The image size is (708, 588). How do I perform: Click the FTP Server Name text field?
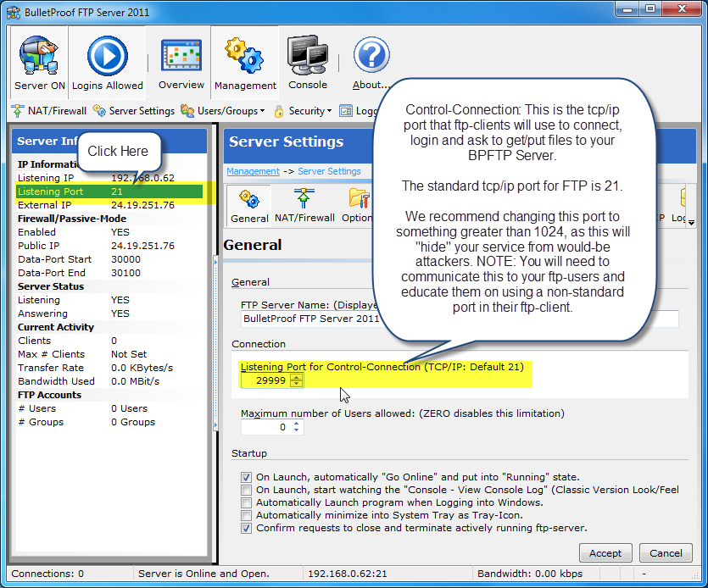[460, 319]
